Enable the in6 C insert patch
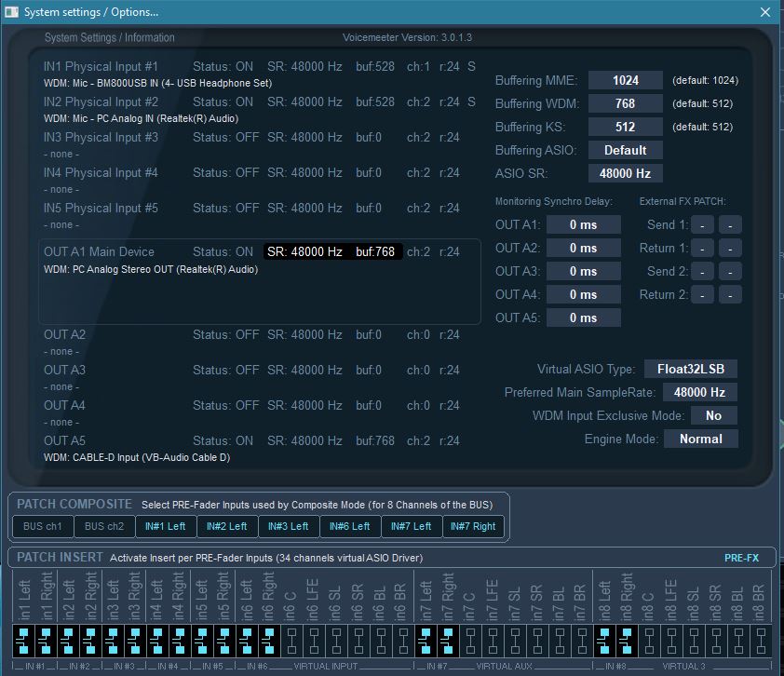 coord(291,641)
